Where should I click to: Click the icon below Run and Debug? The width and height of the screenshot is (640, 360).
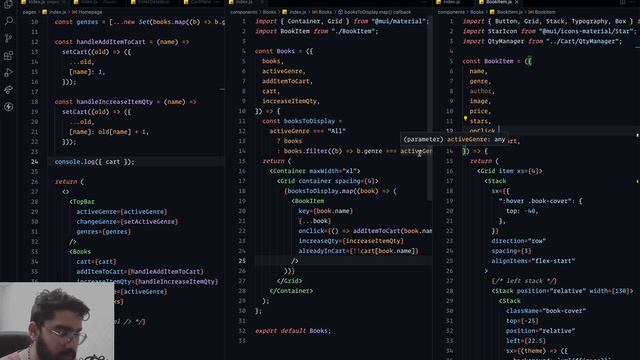point(8,90)
